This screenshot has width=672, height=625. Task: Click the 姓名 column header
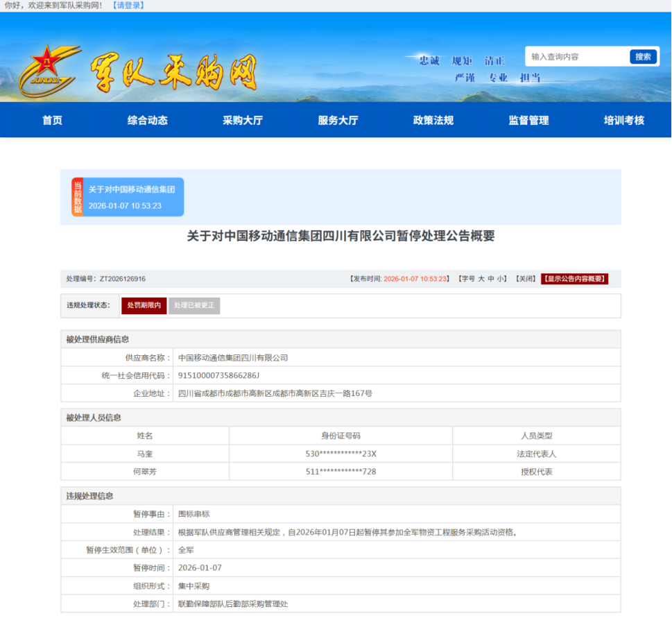point(145,436)
